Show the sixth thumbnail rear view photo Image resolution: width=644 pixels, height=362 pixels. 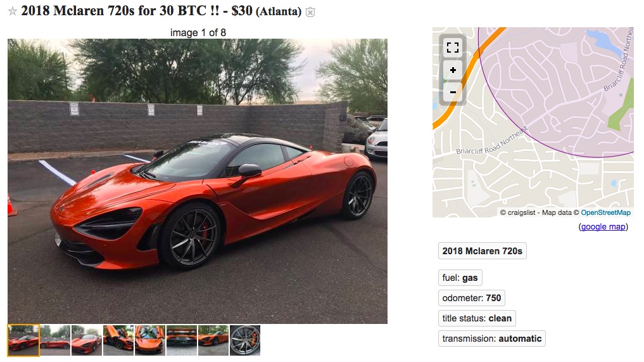point(182,340)
